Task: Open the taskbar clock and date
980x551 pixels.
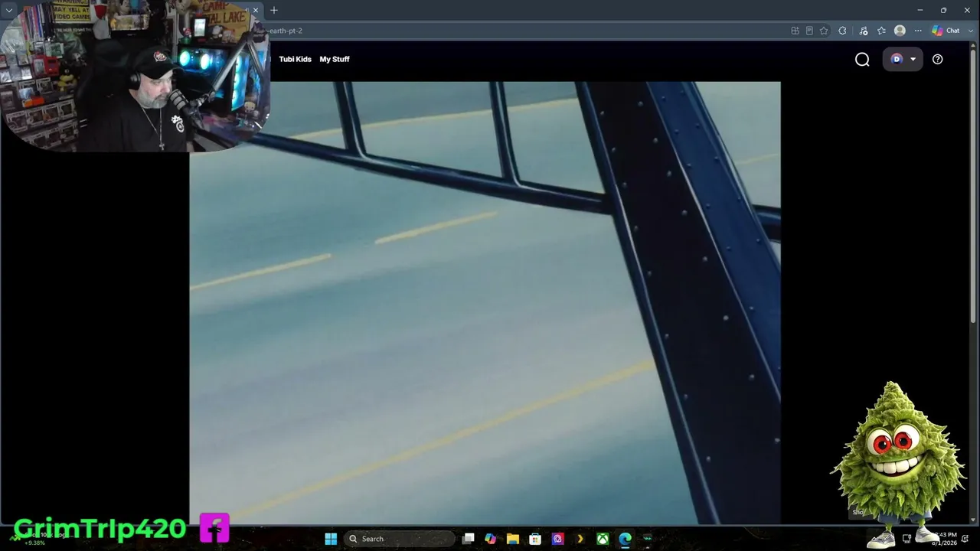Action: pos(945,539)
